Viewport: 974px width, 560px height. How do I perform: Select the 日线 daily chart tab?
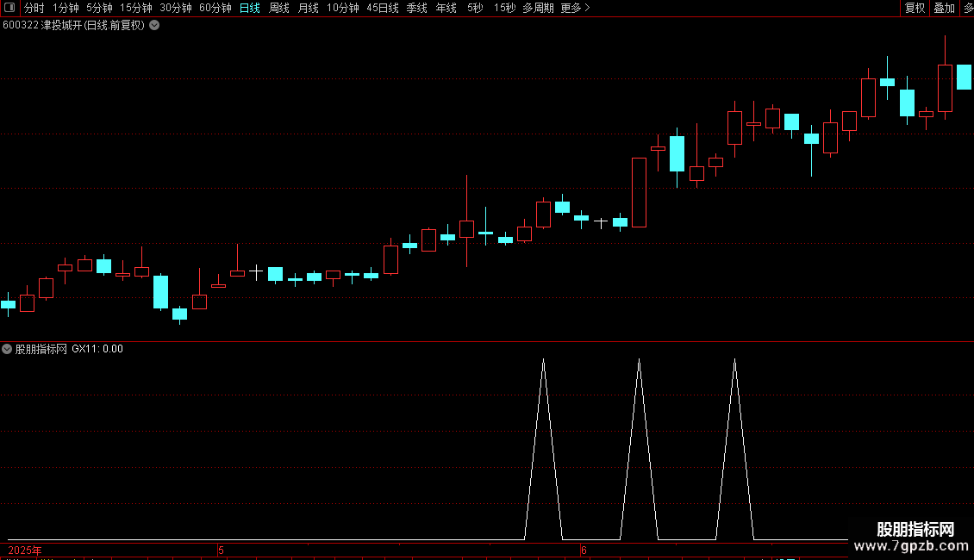[x=250, y=8]
